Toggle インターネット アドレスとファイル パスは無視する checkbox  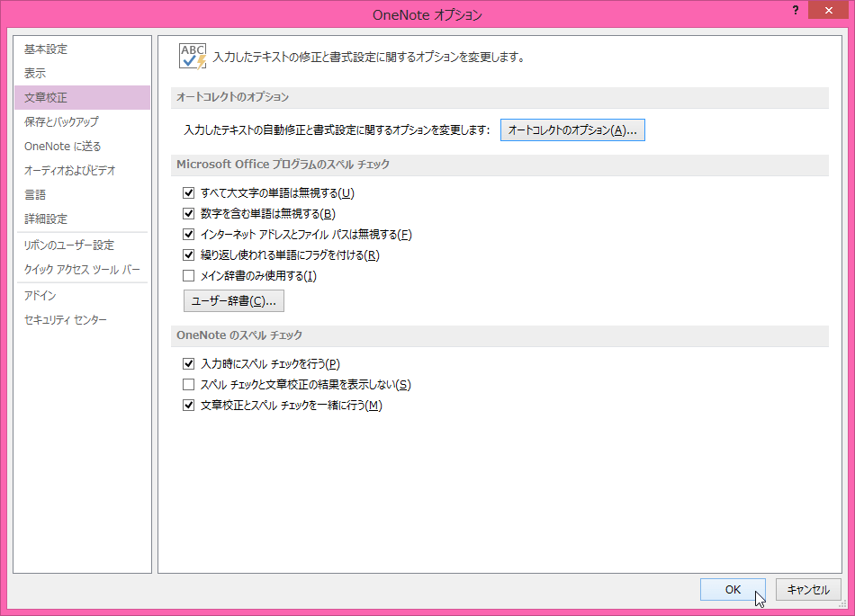[189, 234]
